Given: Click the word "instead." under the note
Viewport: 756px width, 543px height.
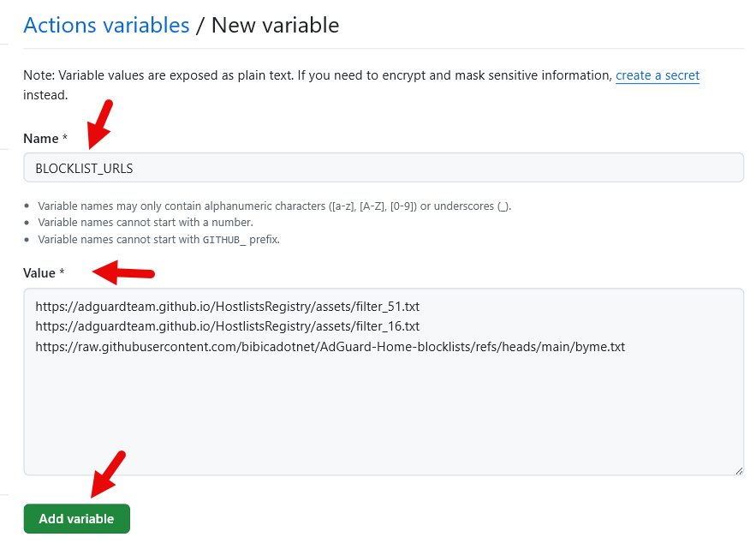Looking at the screenshot, I should [45, 95].
